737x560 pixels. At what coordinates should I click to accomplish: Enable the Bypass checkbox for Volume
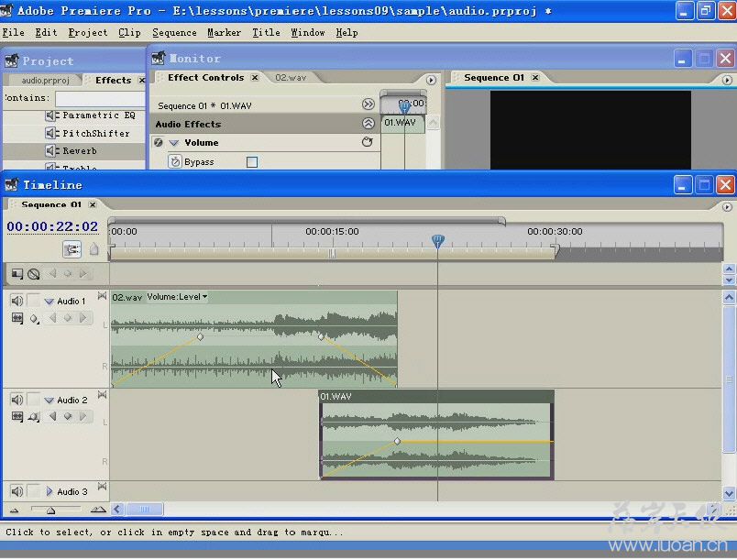click(252, 162)
